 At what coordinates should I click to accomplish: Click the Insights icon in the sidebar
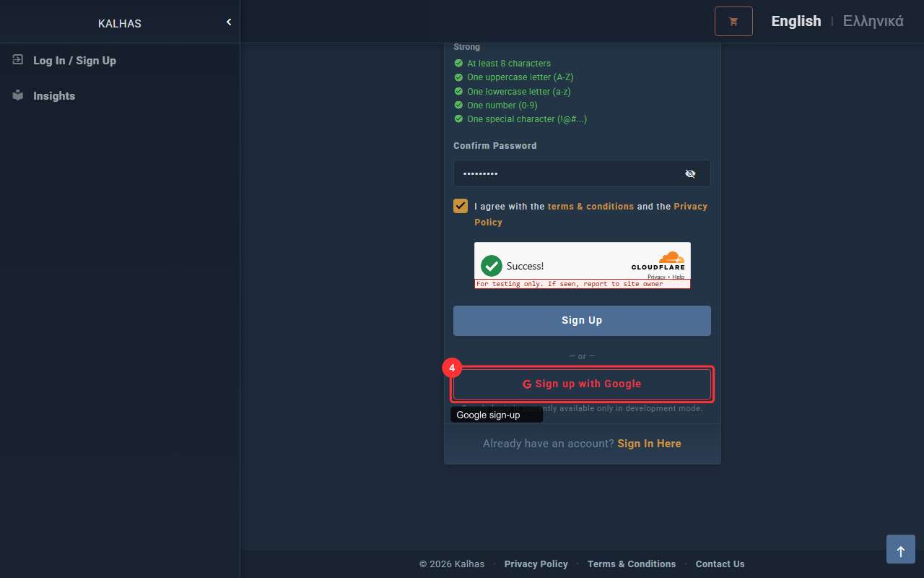(x=18, y=95)
